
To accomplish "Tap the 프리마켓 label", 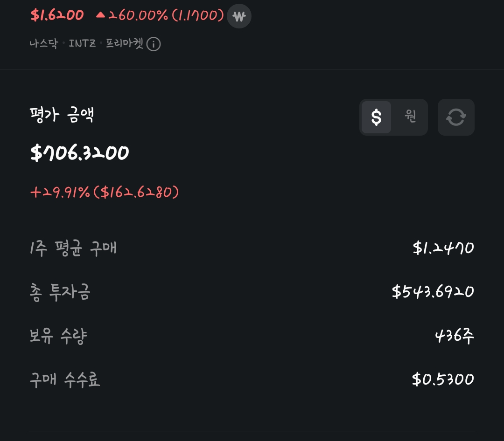I will (x=124, y=44).
